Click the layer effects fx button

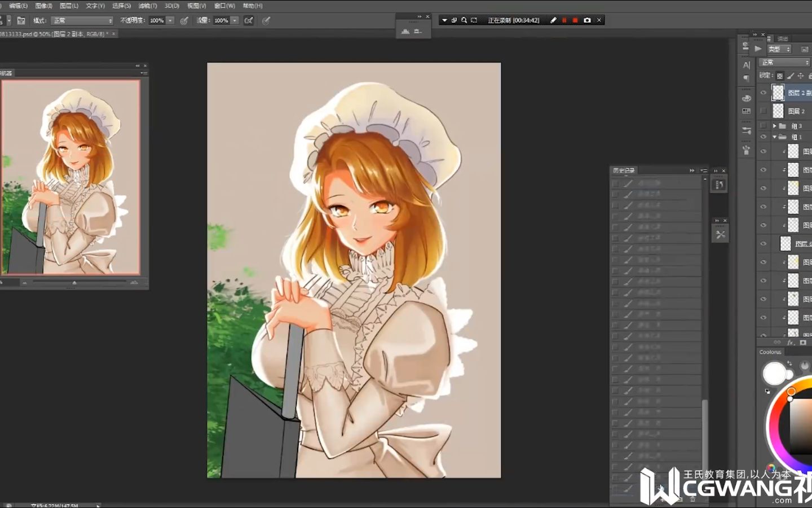click(791, 342)
